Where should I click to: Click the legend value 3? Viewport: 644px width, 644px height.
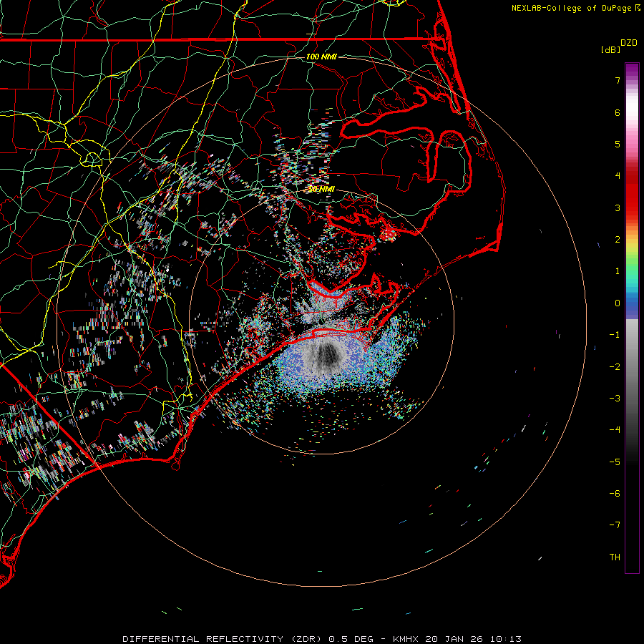[x=618, y=208]
